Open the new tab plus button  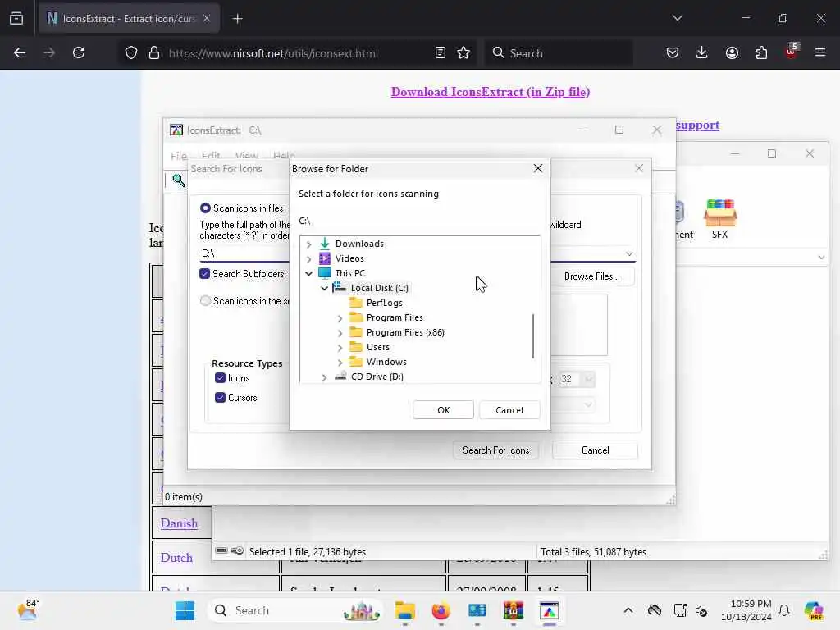pyautogui.click(x=237, y=19)
